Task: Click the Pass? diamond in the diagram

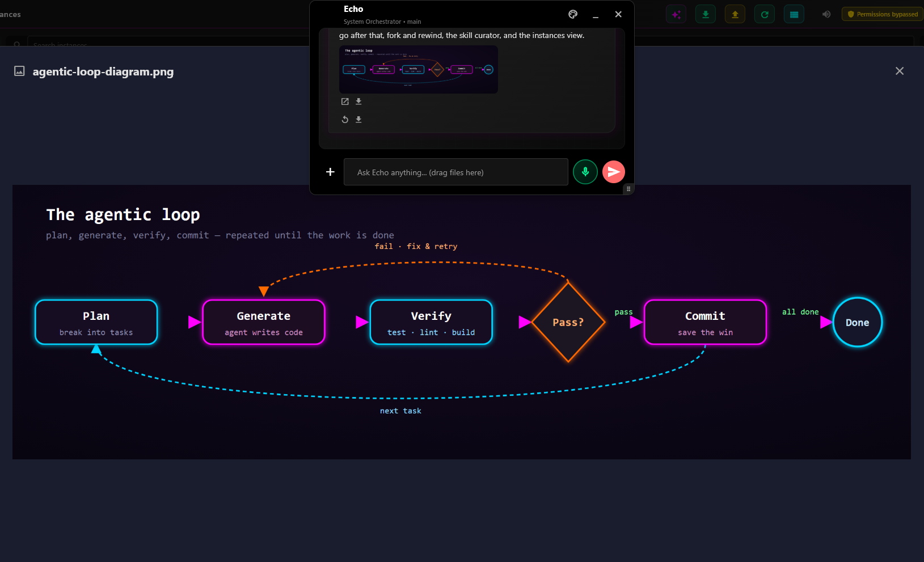Action: [x=568, y=322]
